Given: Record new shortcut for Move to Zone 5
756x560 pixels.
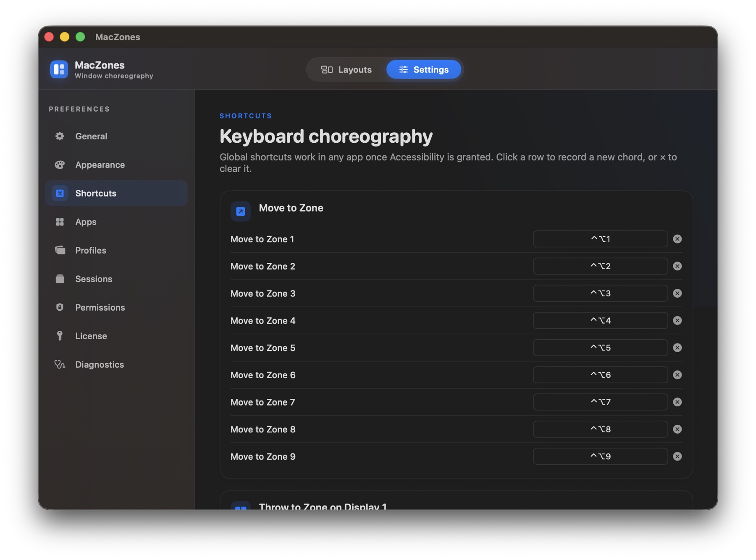Looking at the screenshot, I should [600, 348].
